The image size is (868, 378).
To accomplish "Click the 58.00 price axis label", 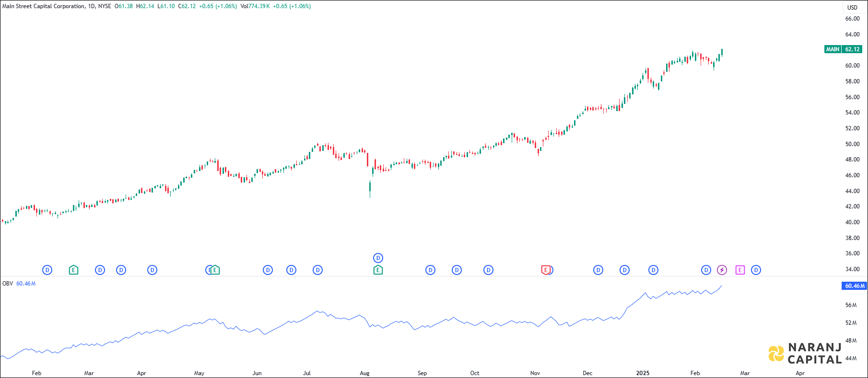I will pyautogui.click(x=852, y=81).
